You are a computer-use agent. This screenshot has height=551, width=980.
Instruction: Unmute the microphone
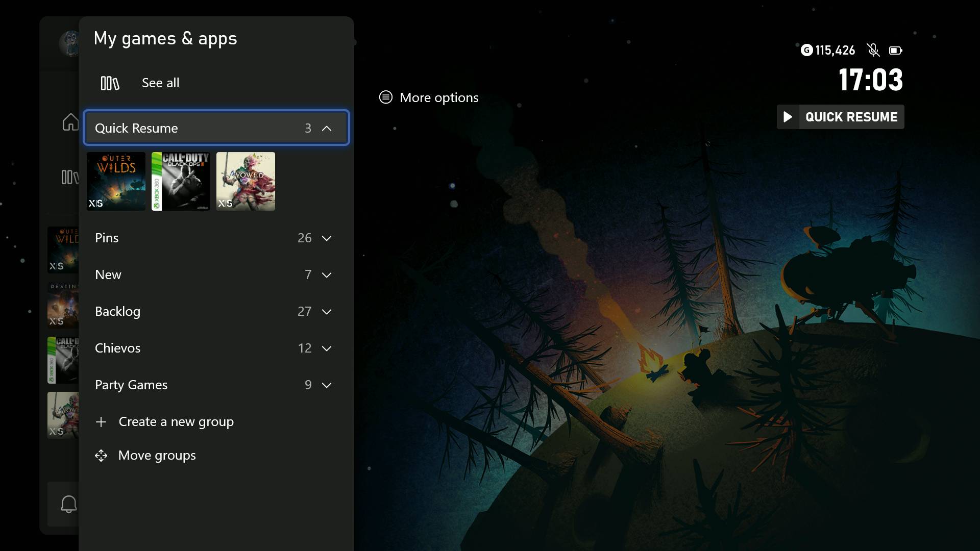pyautogui.click(x=873, y=50)
